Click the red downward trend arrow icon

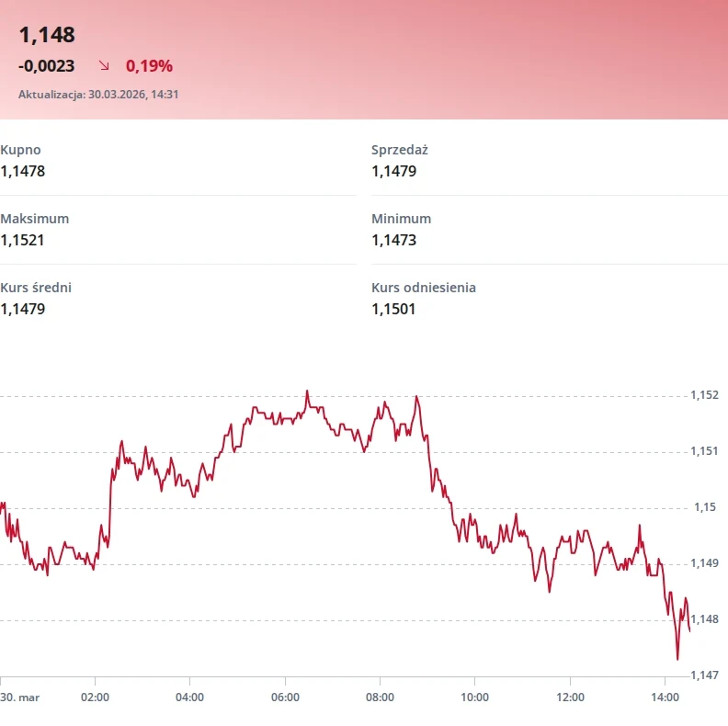pos(105,66)
